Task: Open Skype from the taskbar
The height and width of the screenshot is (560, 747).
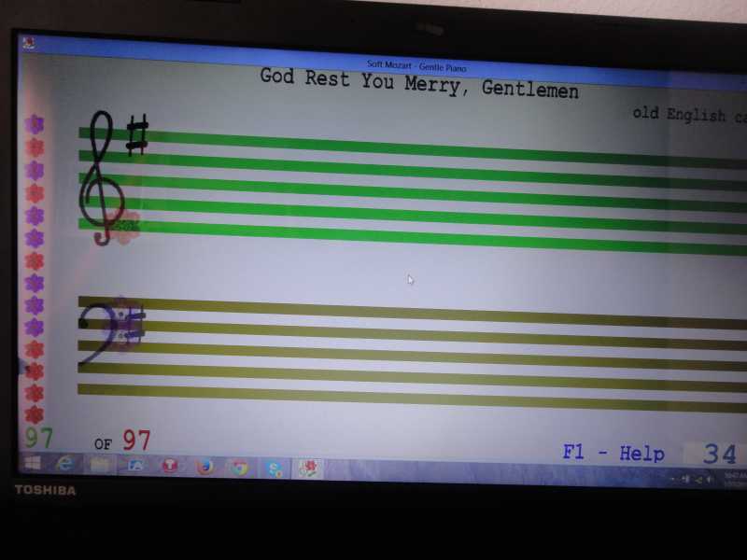Action: pyautogui.click(x=275, y=469)
